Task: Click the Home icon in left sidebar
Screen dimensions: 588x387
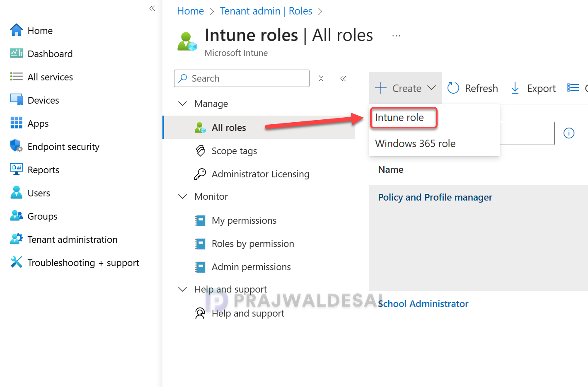Action: [16, 30]
